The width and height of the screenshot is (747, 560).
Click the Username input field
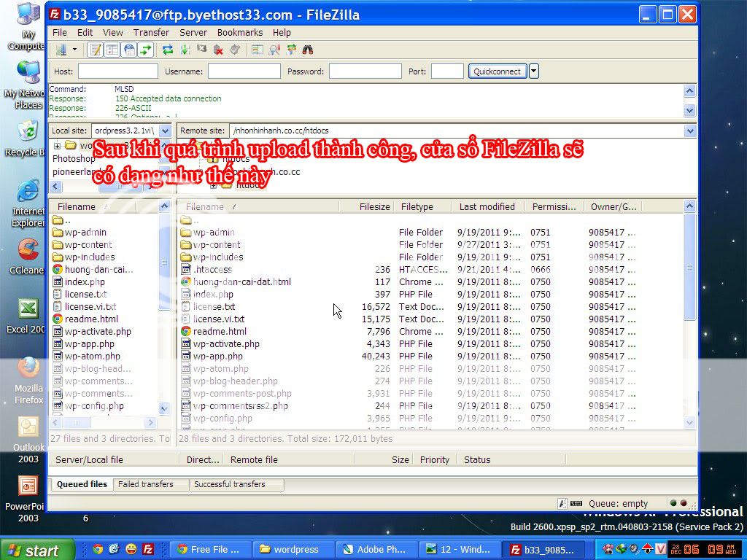(244, 71)
